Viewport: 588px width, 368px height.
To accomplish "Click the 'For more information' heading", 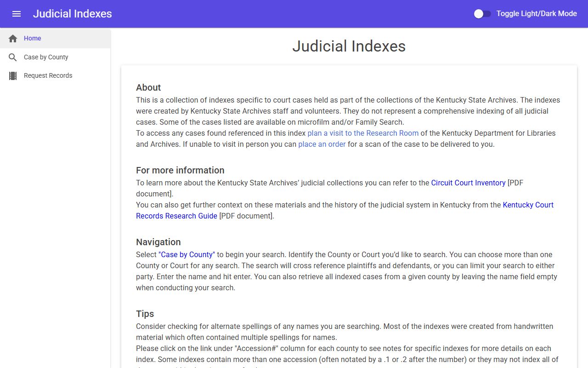I will (x=180, y=170).
